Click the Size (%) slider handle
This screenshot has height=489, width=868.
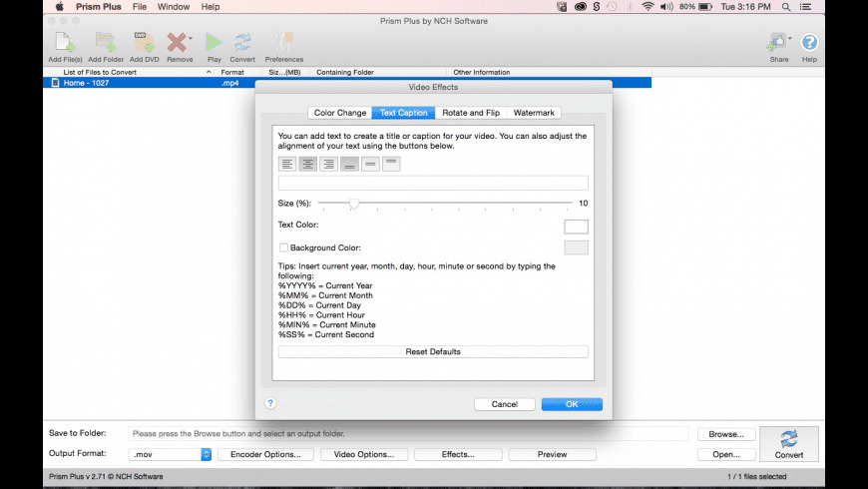[354, 204]
